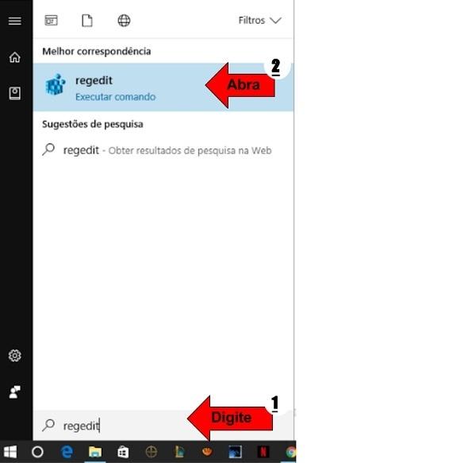
Task: Filter results by Documents icon
Action: [87, 21]
